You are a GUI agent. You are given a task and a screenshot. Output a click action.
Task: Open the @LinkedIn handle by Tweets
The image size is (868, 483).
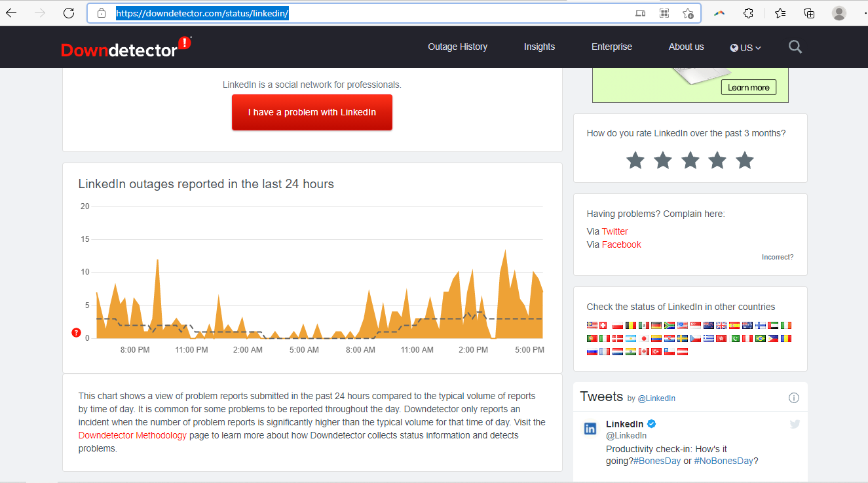click(x=656, y=398)
